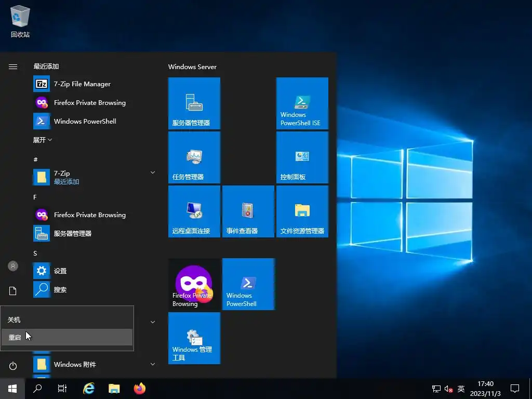Viewport: 532px width, 399px height.
Task: Click the network icon in system tray
Action: [x=436, y=389]
